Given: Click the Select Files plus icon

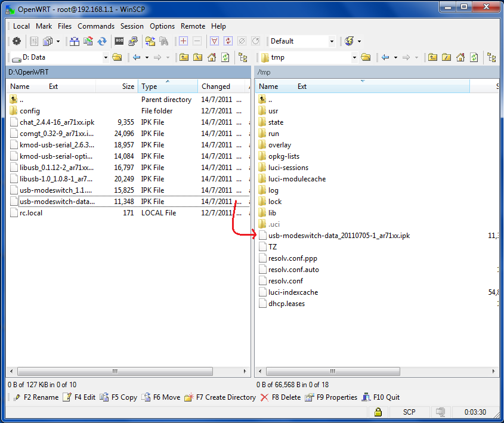Looking at the screenshot, I should [x=183, y=41].
